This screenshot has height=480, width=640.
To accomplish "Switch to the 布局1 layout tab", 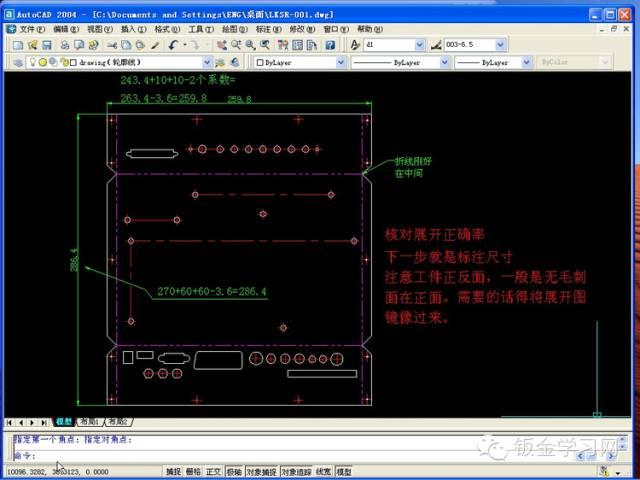I will [x=89, y=422].
